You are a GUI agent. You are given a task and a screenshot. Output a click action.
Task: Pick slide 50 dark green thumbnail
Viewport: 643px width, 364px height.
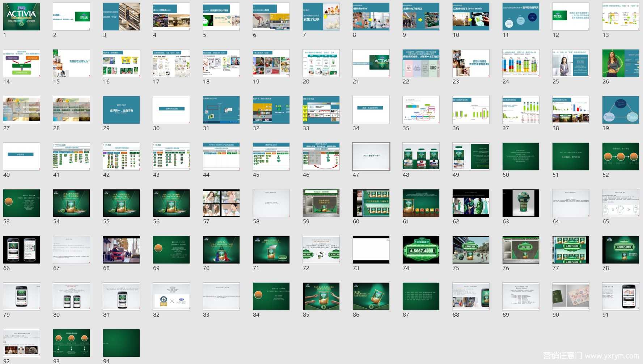(521, 157)
